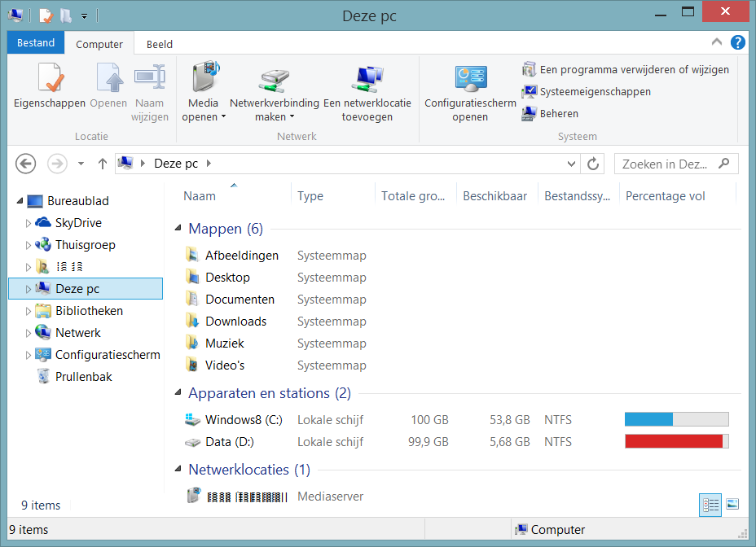
Task: Click the Data (D:) red usage bar
Action: click(675, 442)
